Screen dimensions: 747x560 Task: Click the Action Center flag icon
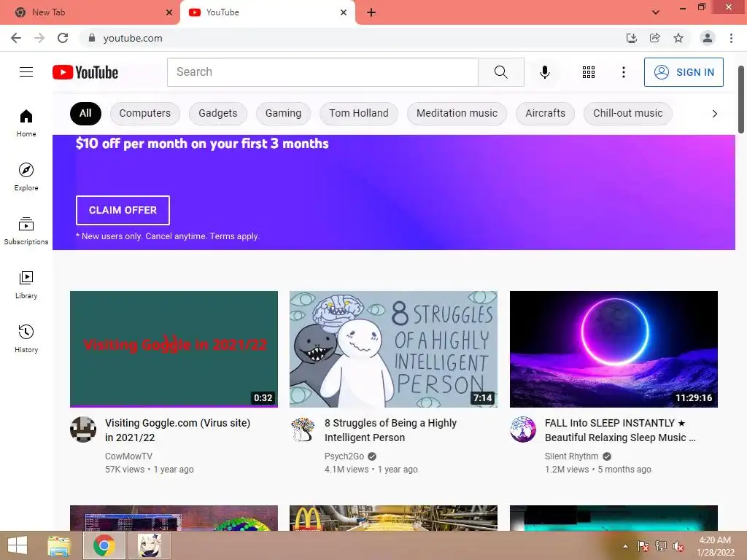point(643,546)
